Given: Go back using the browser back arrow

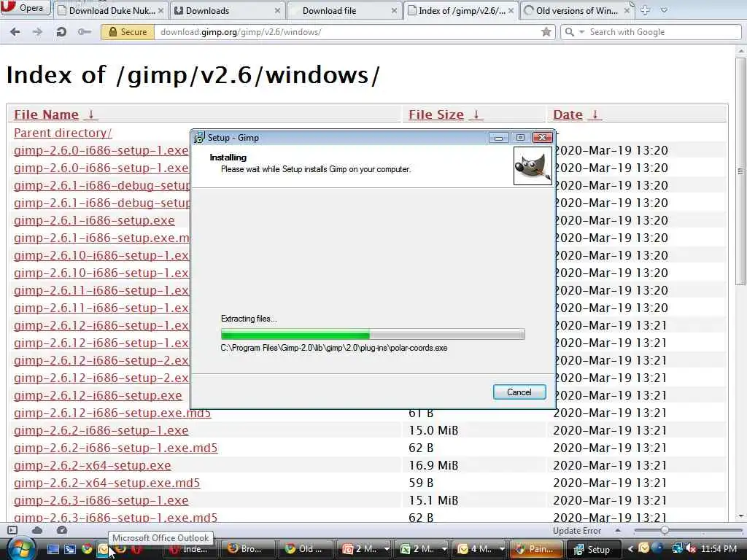Looking at the screenshot, I should 15,32.
